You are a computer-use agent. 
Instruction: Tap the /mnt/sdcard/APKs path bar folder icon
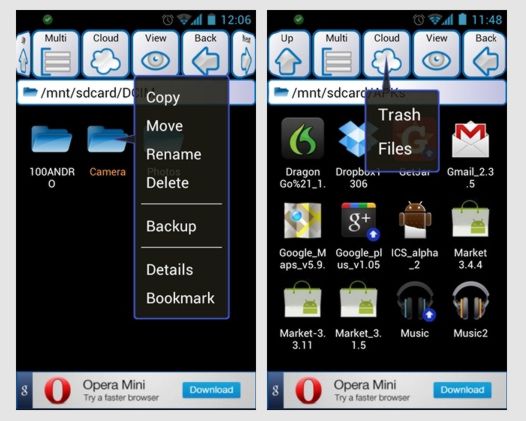pyautogui.click(x=281, y=92)
